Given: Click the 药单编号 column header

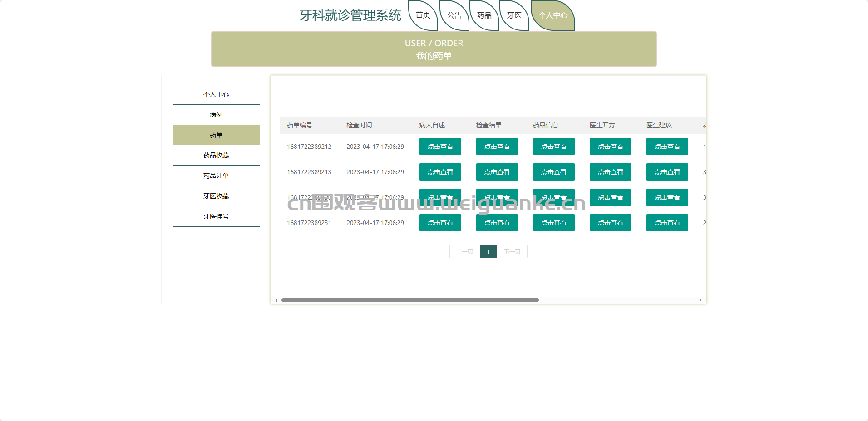Looking at the screenshot, I should (300, 125).
